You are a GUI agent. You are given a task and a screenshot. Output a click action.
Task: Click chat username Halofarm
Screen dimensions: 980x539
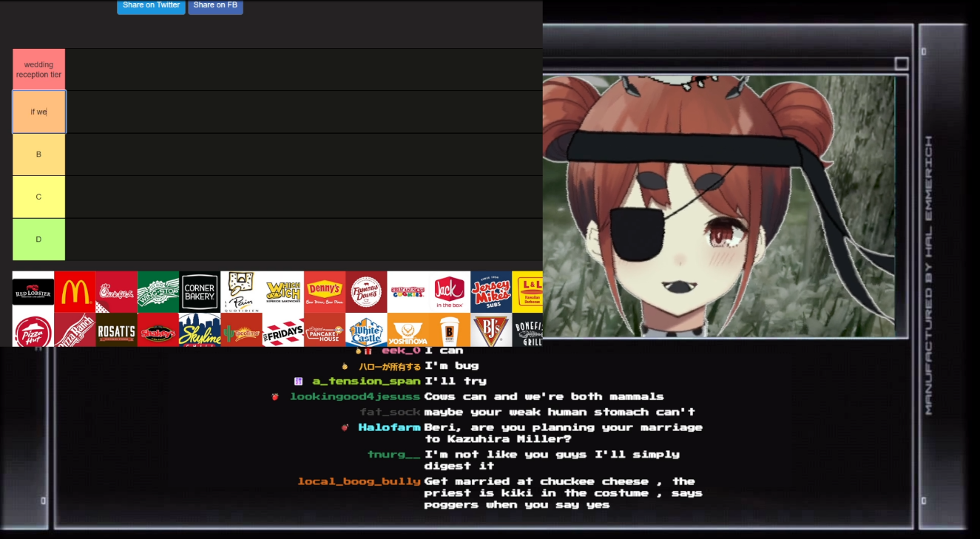[x=389, y=427]
